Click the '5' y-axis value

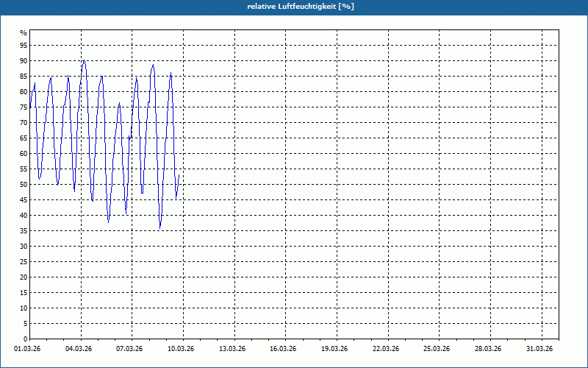pos(25,324)
